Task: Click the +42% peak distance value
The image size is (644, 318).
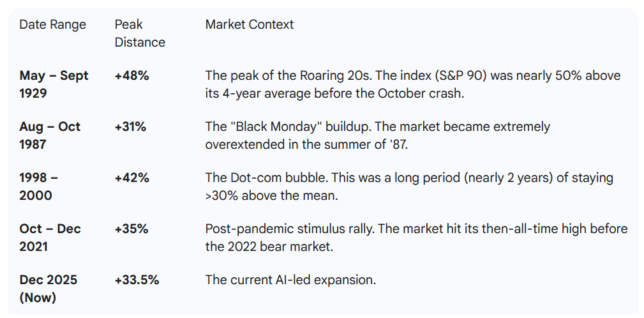Action: click(131, 178)
